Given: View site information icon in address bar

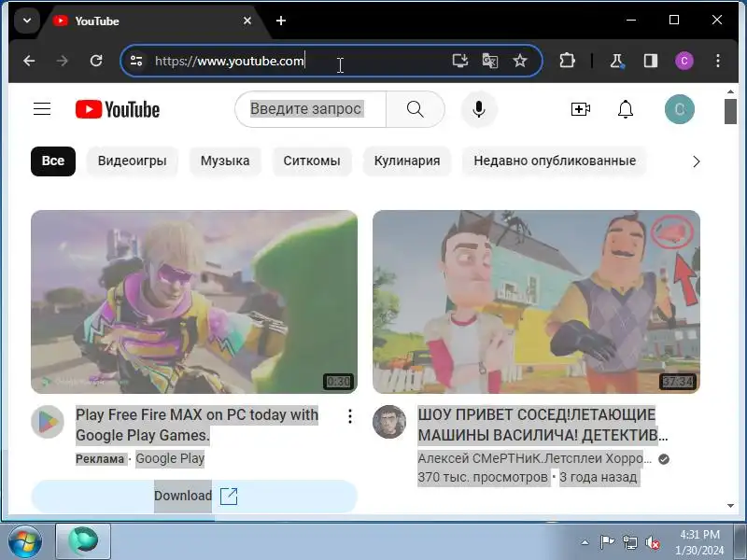Looking at the screenshot, I should click(136, 61).
